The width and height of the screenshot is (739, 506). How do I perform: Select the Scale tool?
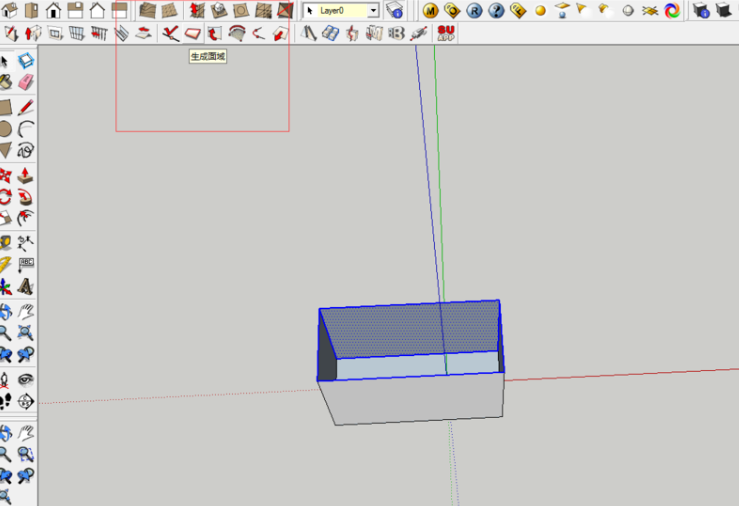5,218
